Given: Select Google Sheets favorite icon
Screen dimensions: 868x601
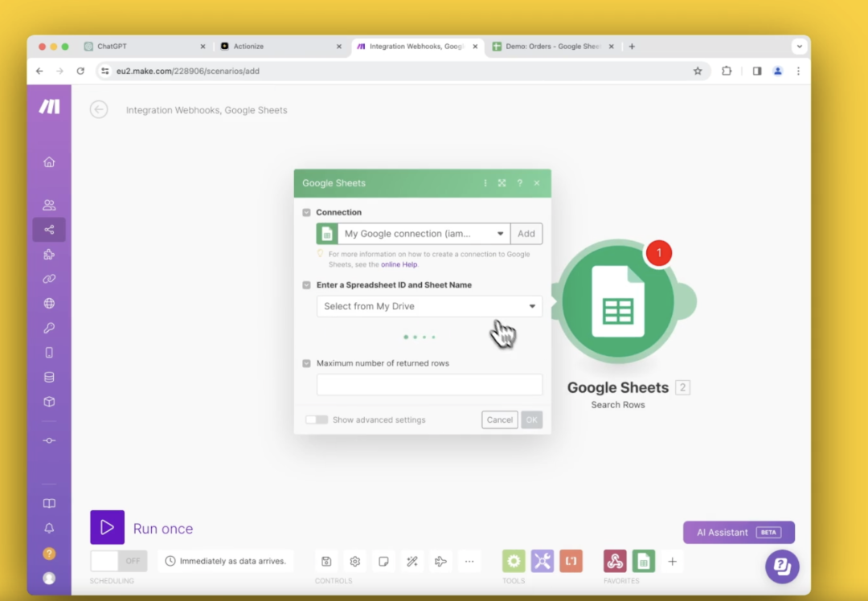Looking at the screenshot, I should (643, 561).
